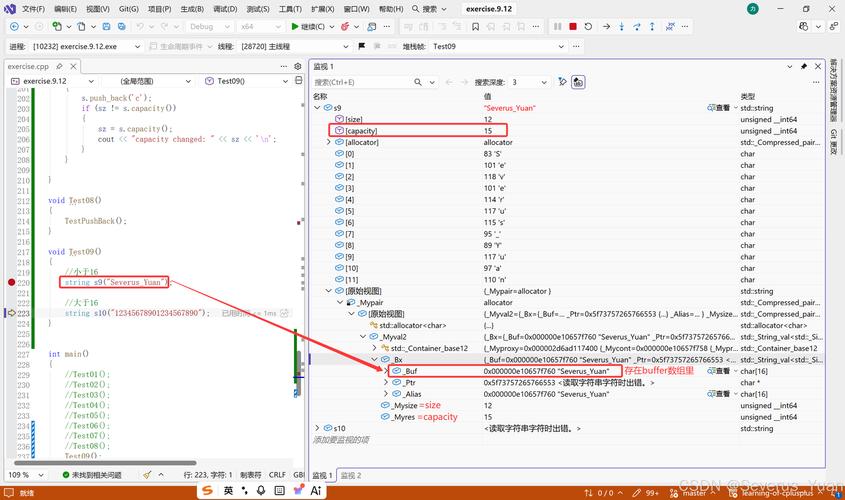Click the Step Into down-arrow icon
Screen dimensions: 845x500
point(621,26)
